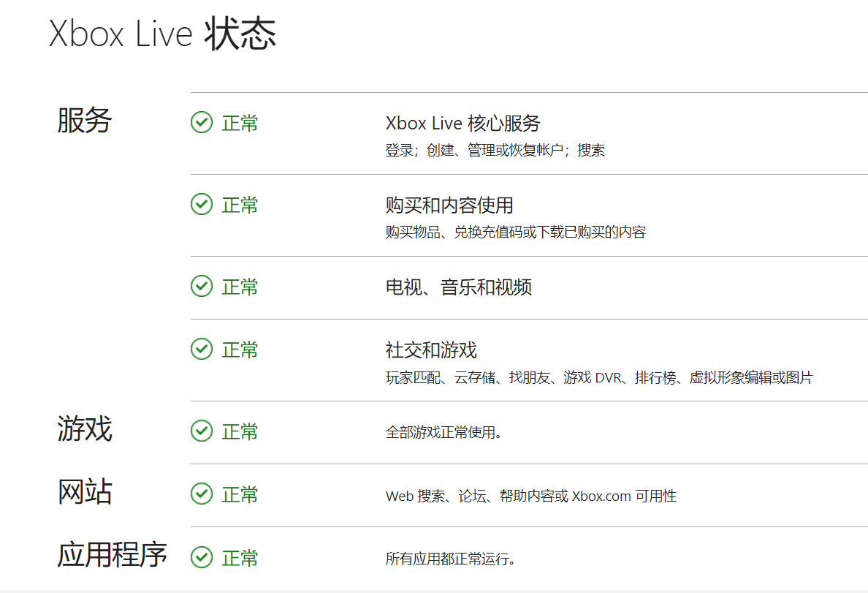Click the 玩家匹配、云存储 description line

[599, 378]
